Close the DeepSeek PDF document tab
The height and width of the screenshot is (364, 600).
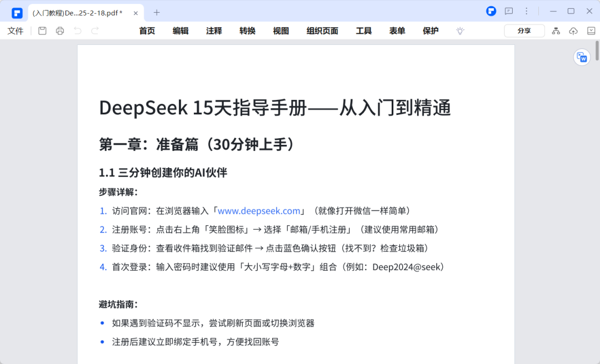tap(136, 13)
